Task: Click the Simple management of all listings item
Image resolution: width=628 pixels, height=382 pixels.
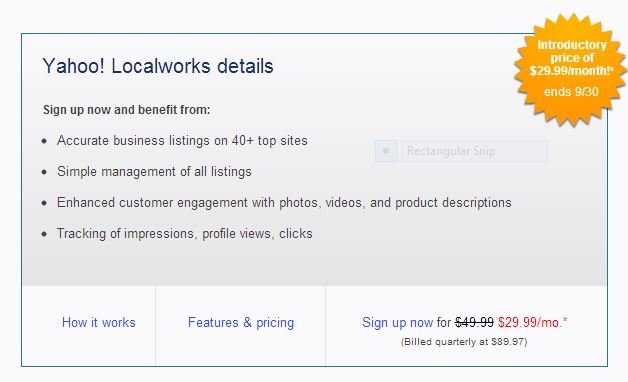Action: pyautogui.click(x=154, y=171)
